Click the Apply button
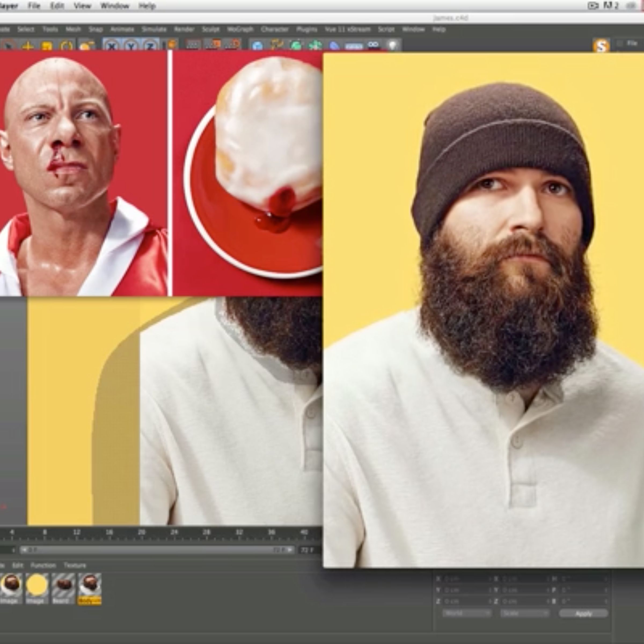The image size is (644, 644). (583, 613)
